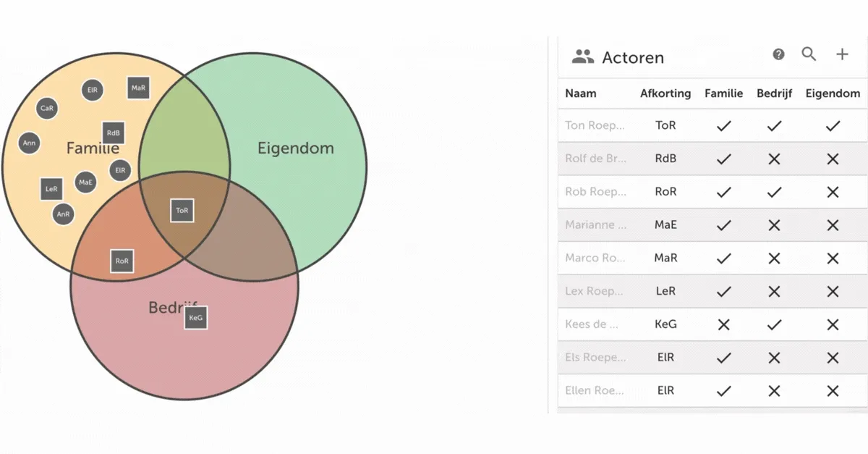Sort by the Naam column header
868x454 pixels.
click(581, 93)
